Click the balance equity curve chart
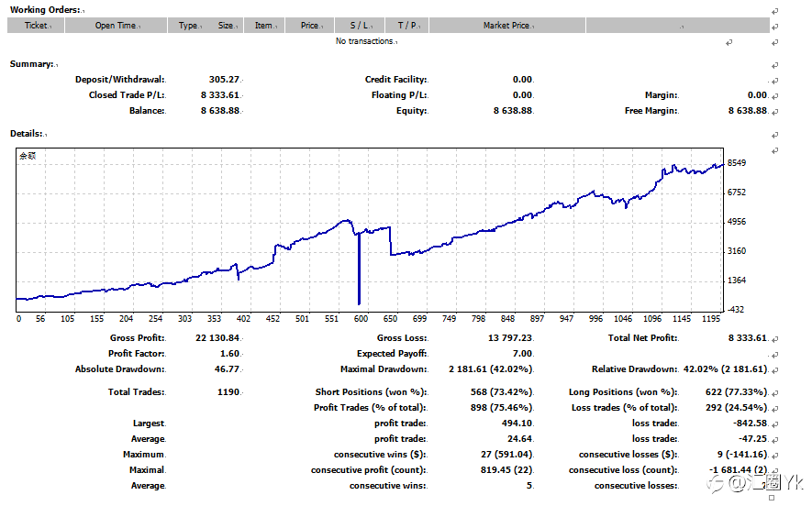Viewport: 812px width, 517px height. coord(370,230)
